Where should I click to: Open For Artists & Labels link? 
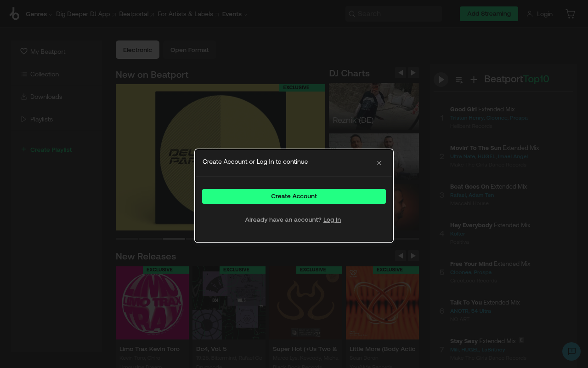pyautogui.click(x=188, y=14)
